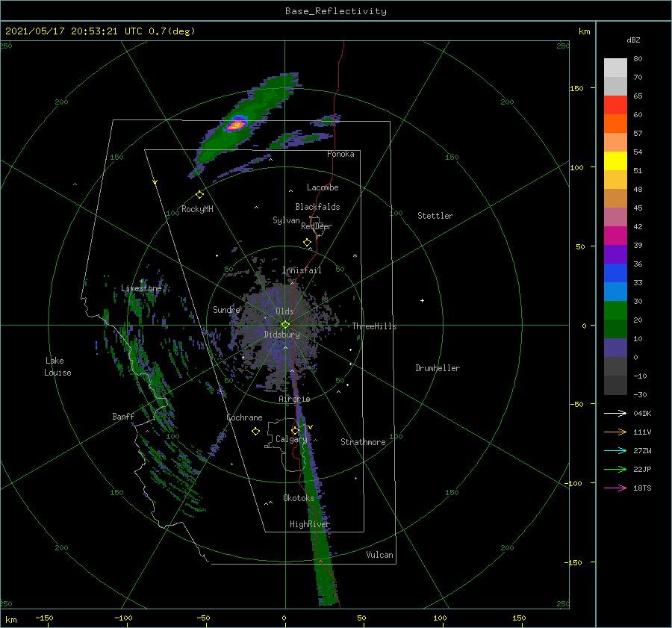
Task: Click the Banff label
Action: pyautogui.click(x=123, y=416)
